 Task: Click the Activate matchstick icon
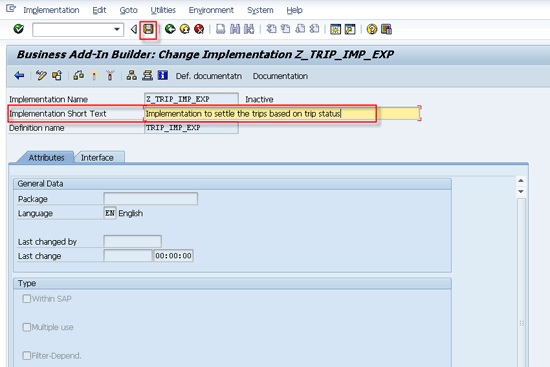tap(94, 75)
